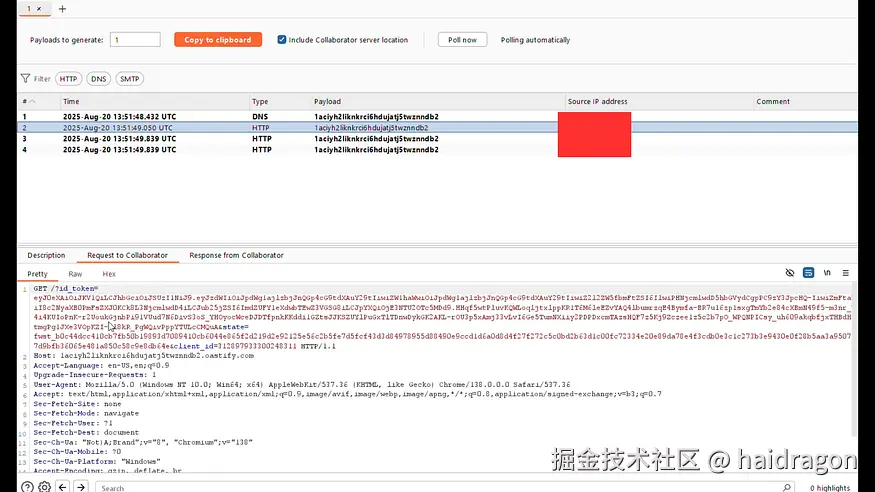This screenshot has width=875, height=492.
Task: Toggle the DNS filter chip
Action: 98,79
